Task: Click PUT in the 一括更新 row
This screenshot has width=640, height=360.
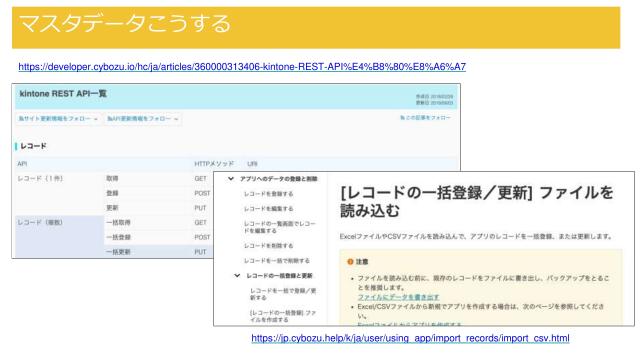Action: pyautogui.click(x=200, y=252)
